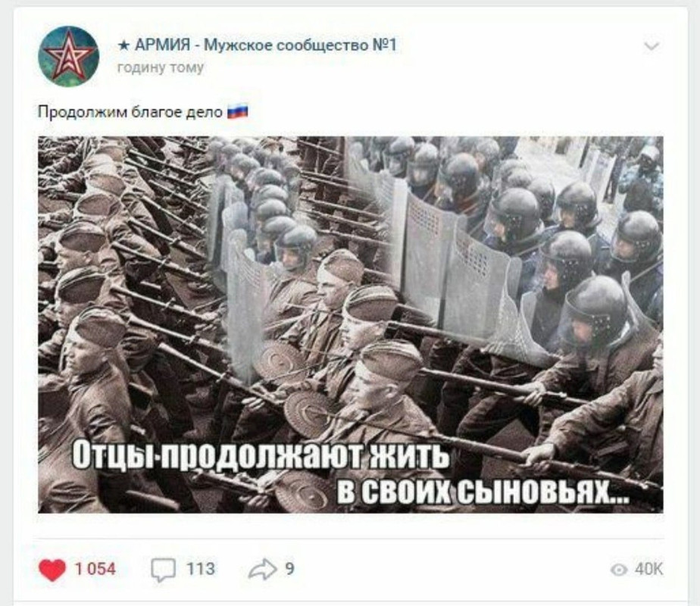Click the 1 054 likes count
This screenshot has width=700, height=606.
[95, 569]
